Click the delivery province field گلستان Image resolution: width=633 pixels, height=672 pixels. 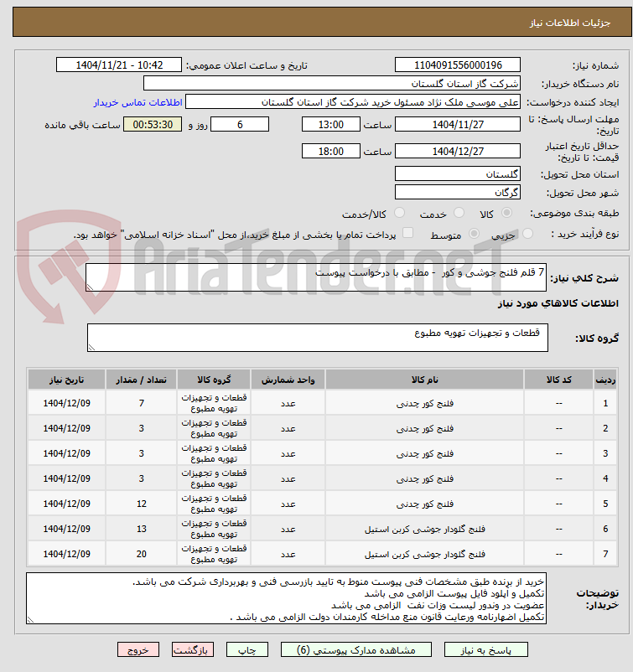[458, 173]
